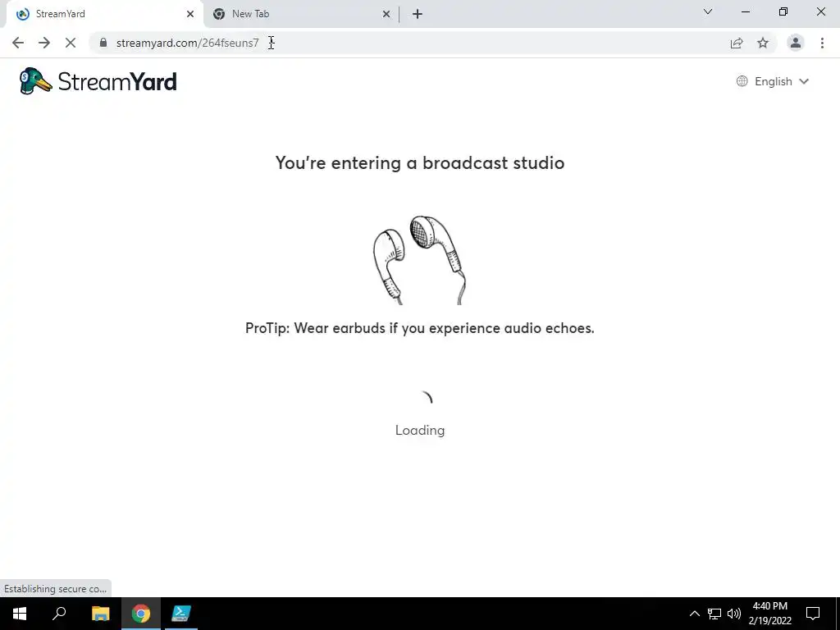This screenshot has width=840, height=630.
Task: Click Chrome icon in taskbar
Action: coord(141,614)
